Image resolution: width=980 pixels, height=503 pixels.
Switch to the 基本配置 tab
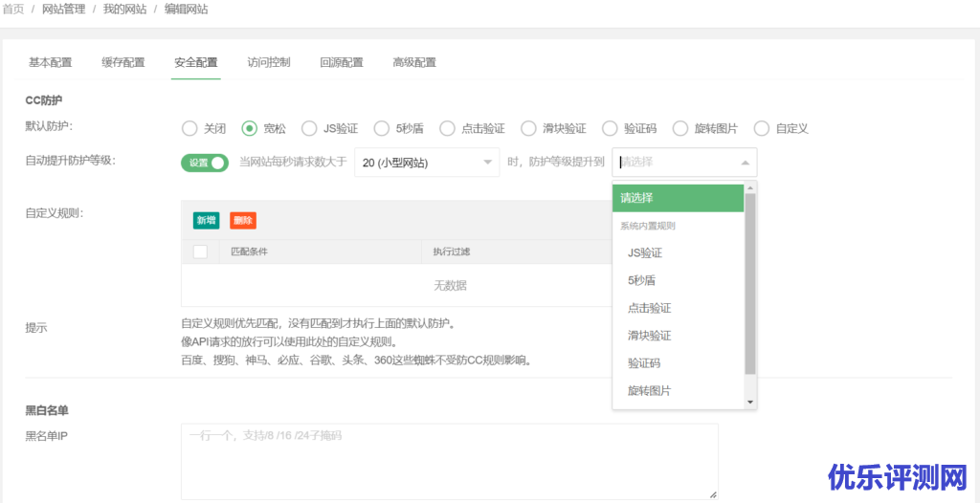click(x=50, y=63)
